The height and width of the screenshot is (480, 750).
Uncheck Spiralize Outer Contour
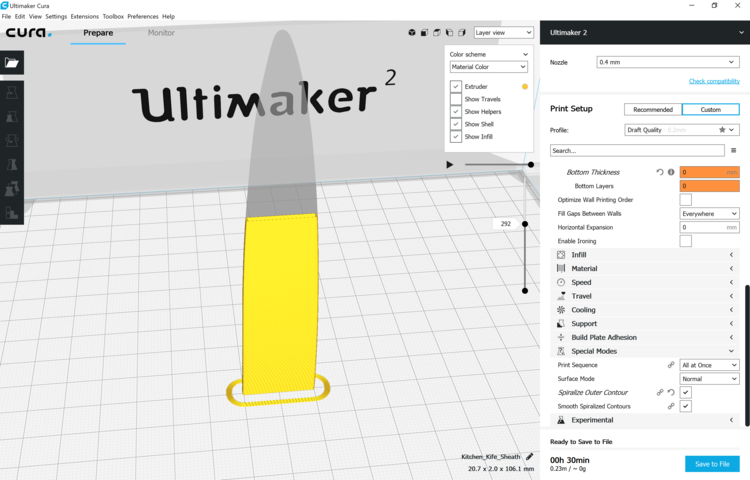685,393
